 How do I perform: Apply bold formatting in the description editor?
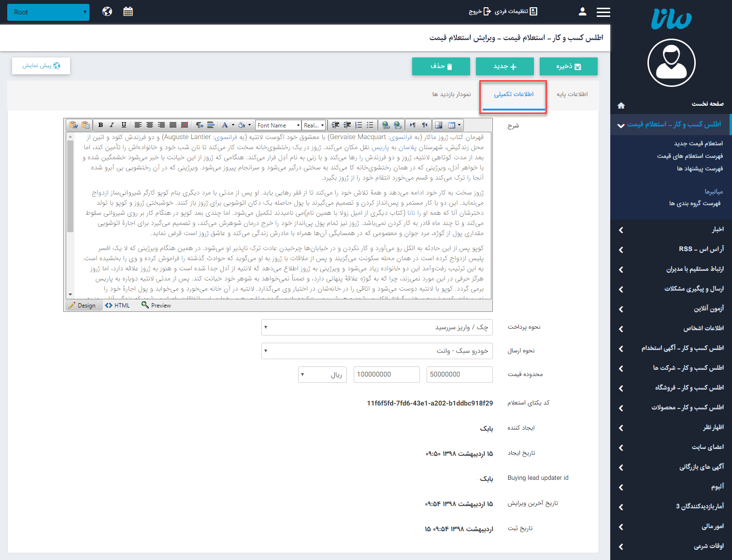point(100,125)
